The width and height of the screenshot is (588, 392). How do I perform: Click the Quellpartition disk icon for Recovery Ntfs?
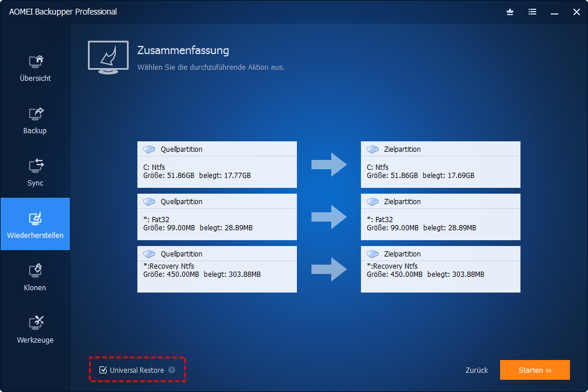(x=149, y=254)
